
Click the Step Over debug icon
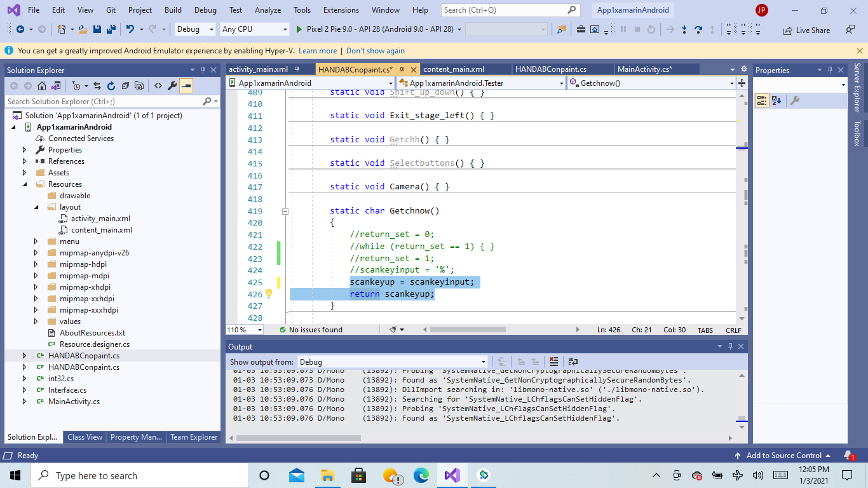[698, 29]
